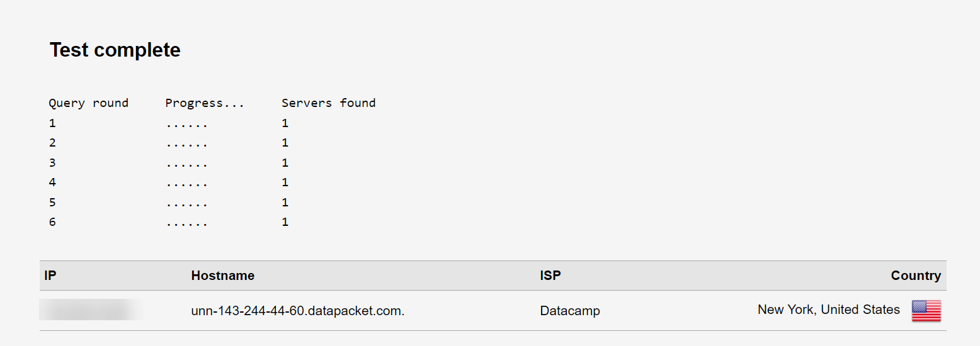Click servers found count for round 4
980x346 pixels.
[x=285, y=182]
